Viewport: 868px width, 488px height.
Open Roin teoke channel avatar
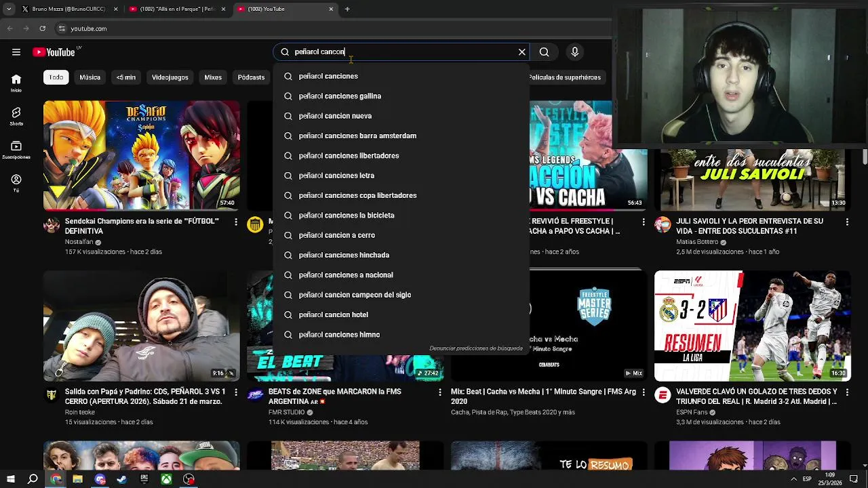pyautogui.click(x=52, y=395)
